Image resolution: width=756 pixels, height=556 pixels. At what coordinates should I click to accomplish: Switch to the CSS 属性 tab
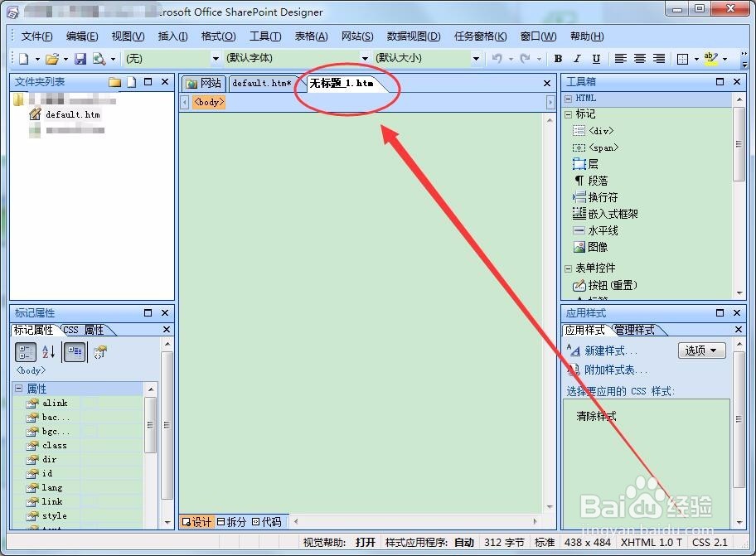coord(84,330)
